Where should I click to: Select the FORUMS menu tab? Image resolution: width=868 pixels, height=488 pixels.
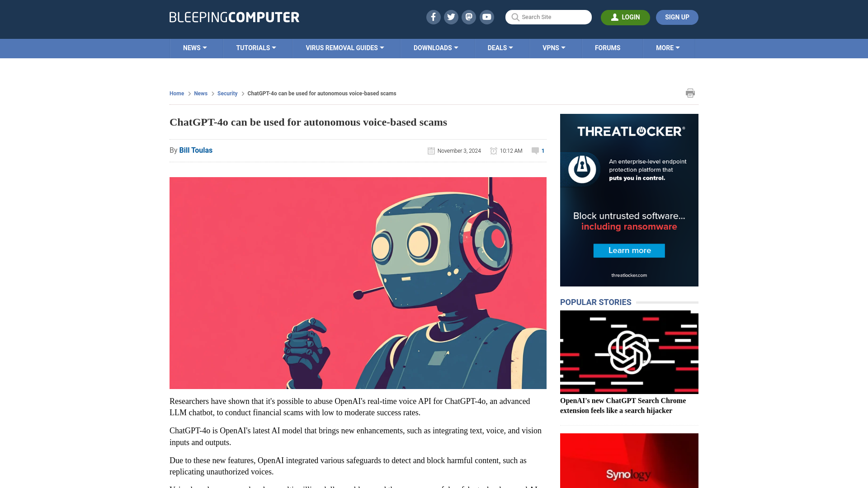(x=608, y=48)
